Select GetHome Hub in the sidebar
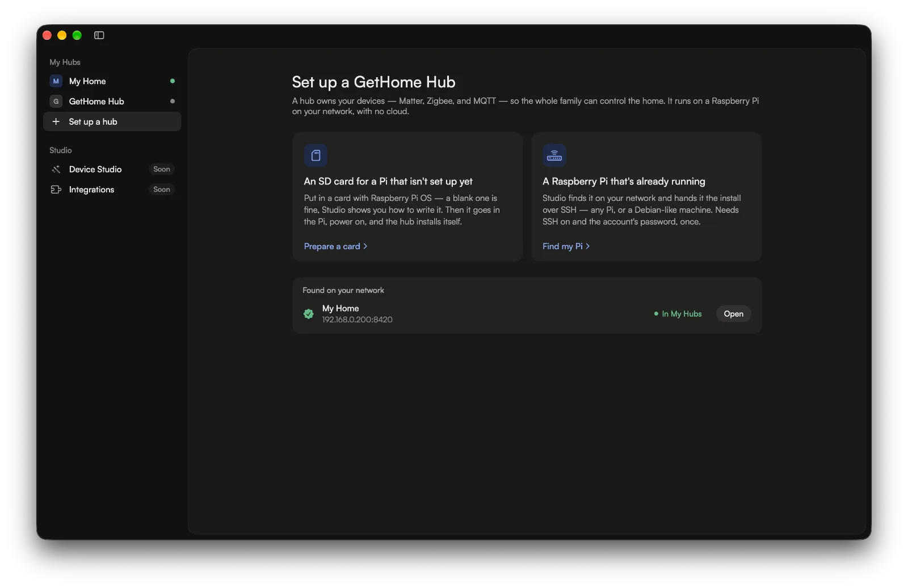908x588 pixels. 112,102
